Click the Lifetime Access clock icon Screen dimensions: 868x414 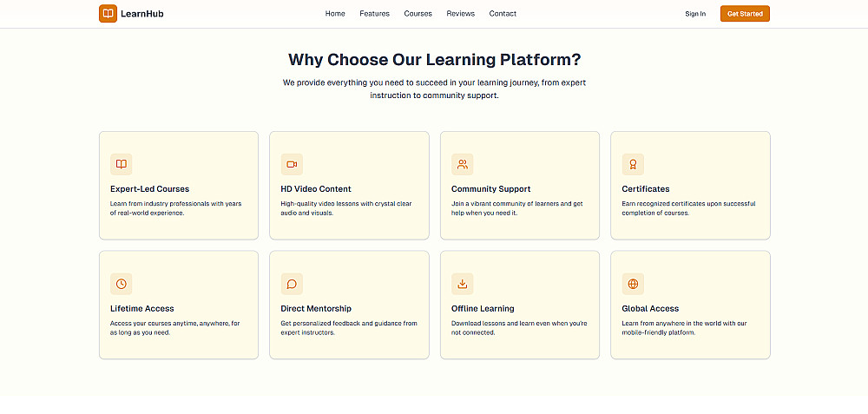(122, 284)
